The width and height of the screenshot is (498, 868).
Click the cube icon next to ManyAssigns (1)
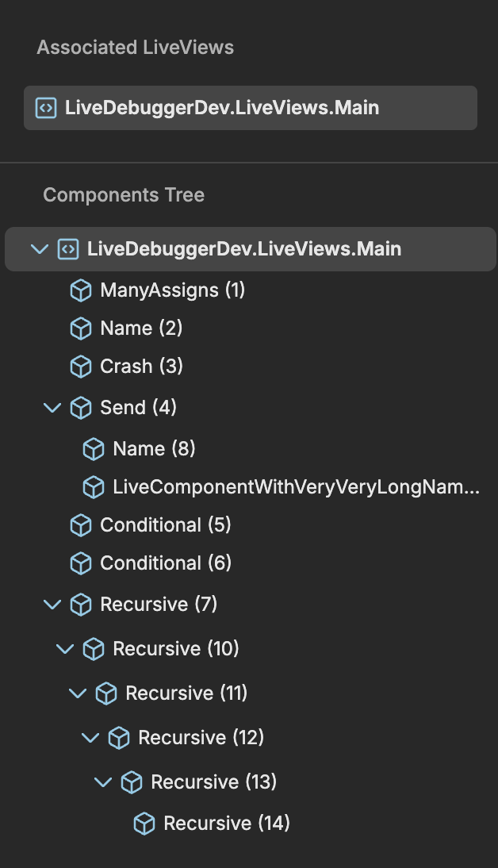[x=81, y=290]
